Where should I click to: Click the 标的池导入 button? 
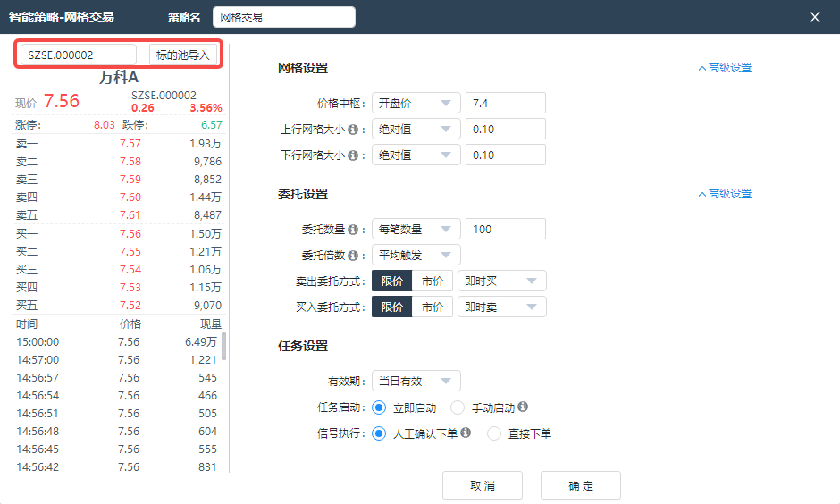183,55
